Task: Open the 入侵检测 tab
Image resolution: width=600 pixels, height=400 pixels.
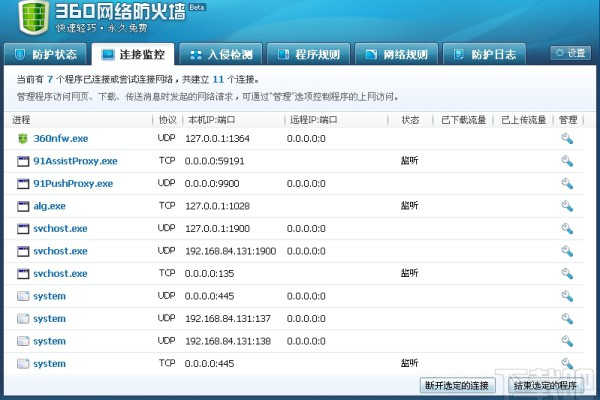Action: pyautogui.click(x=221, y=54)
